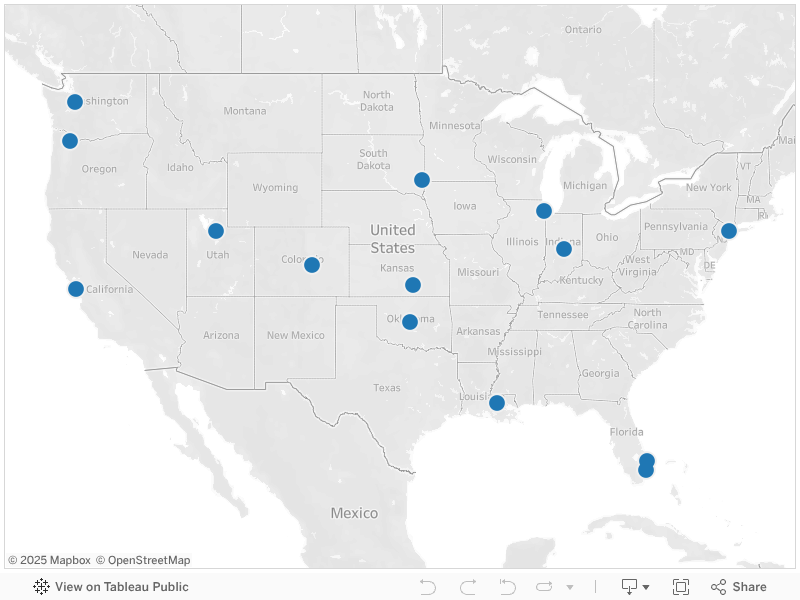Click the Share icon
The image size is (800, 600).
coord(718,587)
